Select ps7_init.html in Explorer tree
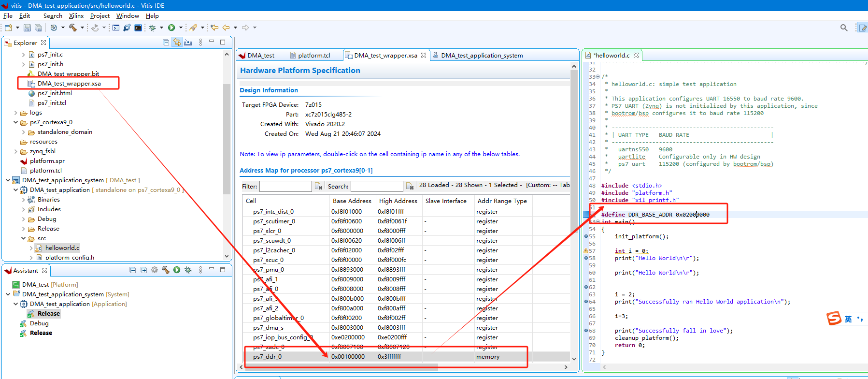This screenshot has height=379, width=868. [55, 93]
